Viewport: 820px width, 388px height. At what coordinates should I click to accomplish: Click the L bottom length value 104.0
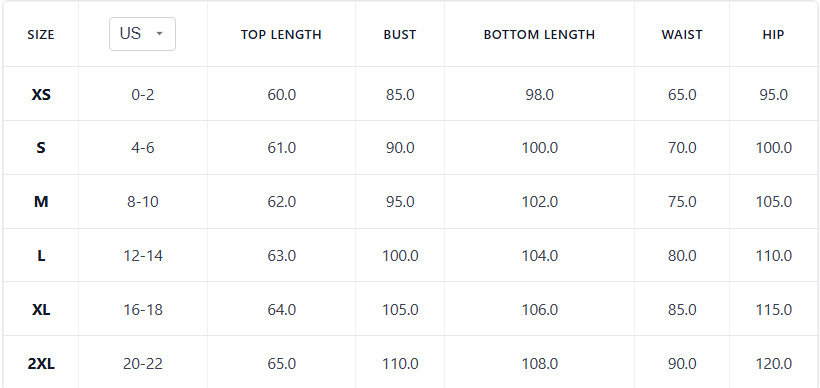coord(540,256)
